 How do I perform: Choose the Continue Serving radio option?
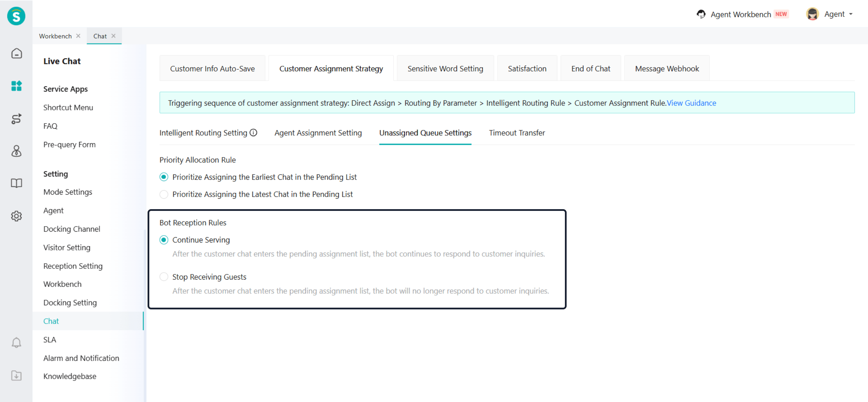point(164,240)
